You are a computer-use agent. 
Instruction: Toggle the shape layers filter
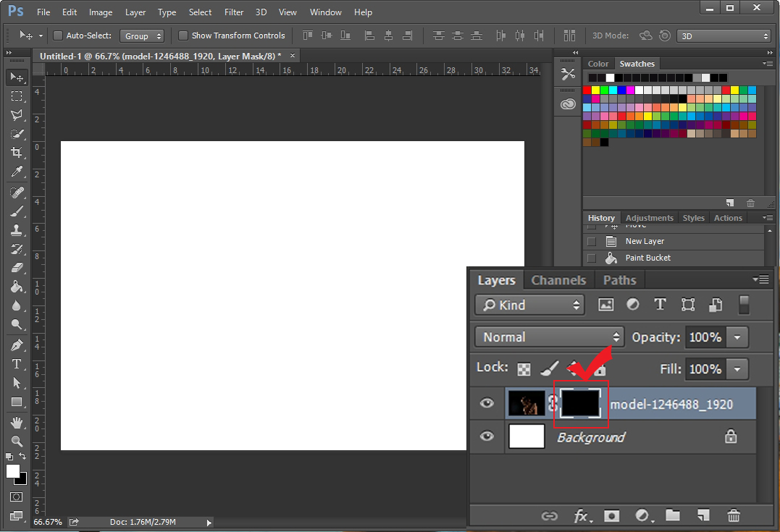(688, 304)
